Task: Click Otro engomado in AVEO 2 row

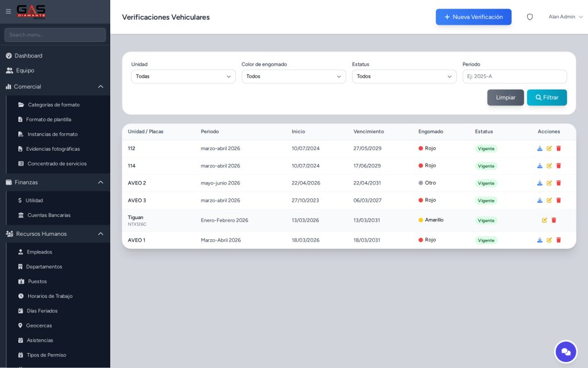Action: 427,183
